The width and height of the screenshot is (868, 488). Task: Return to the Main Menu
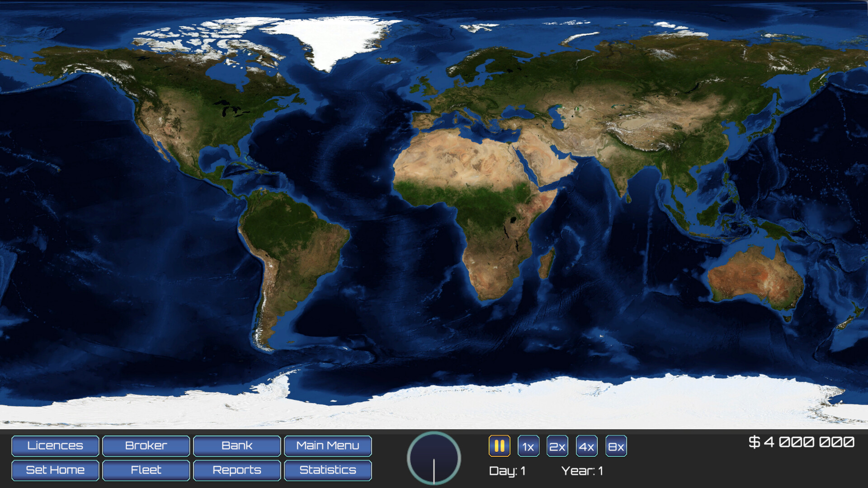[327, 446]
